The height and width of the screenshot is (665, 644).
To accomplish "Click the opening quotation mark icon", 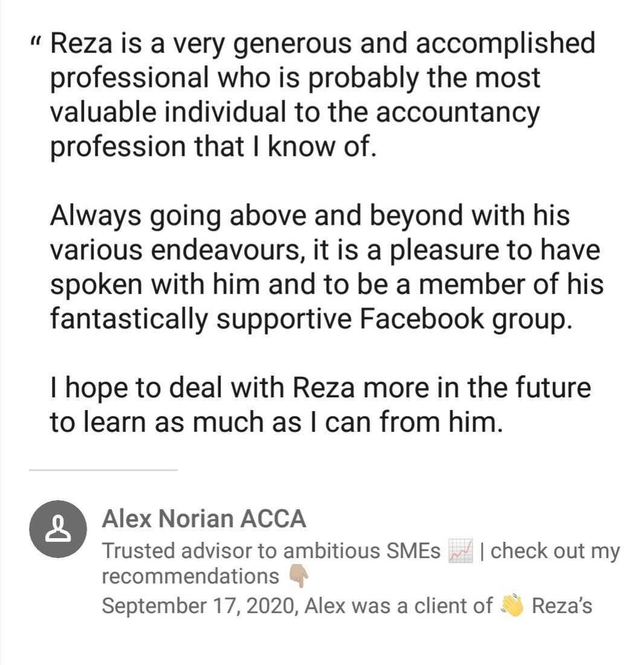I will [36, 43].
